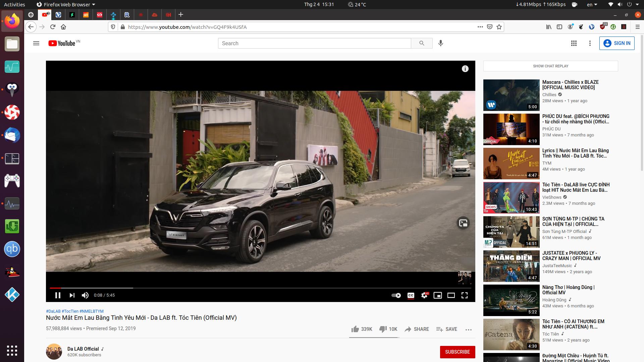
Task: Open the #NMELBTYM hashtag link
Action: 92,311
